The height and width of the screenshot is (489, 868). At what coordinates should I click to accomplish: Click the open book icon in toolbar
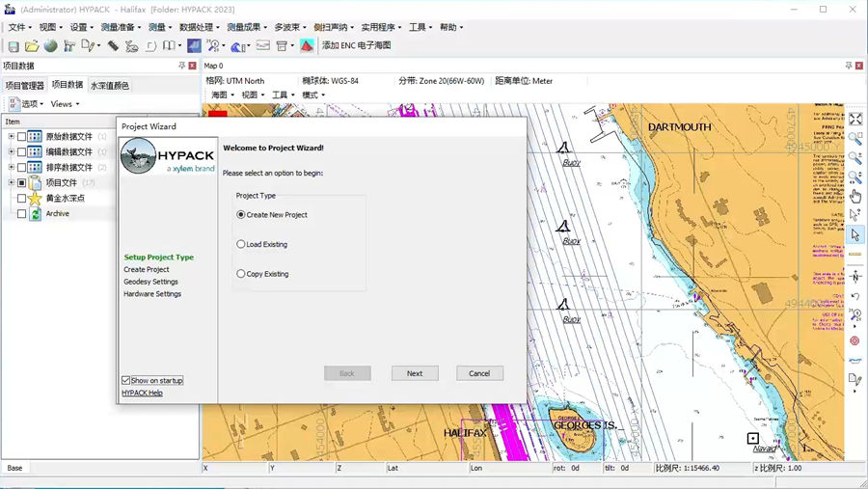(x=169, y=46)
